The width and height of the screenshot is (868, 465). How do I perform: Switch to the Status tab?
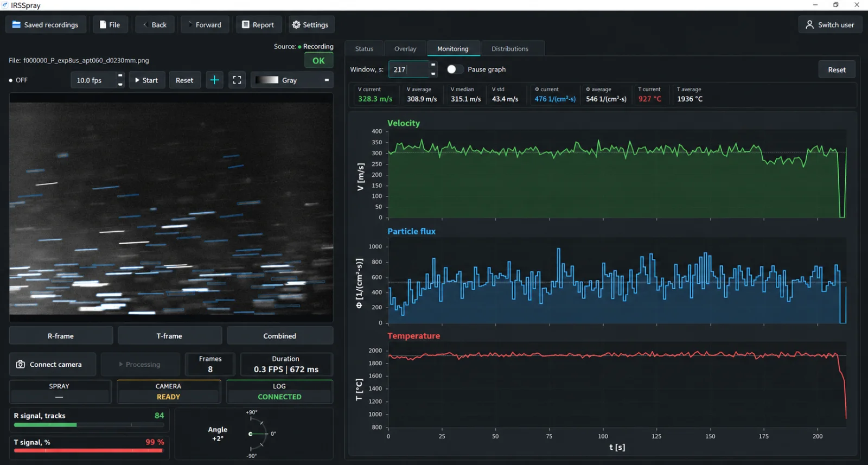[364, 49]
